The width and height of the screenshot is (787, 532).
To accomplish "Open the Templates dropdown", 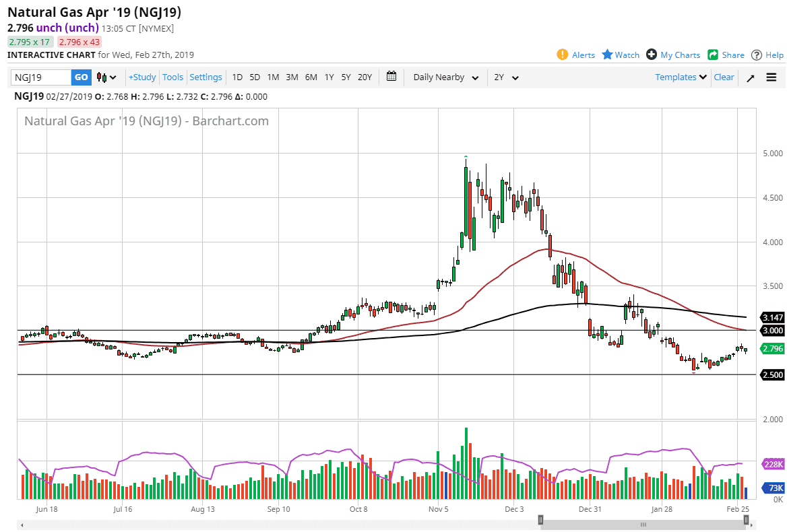I will [681, 77].
